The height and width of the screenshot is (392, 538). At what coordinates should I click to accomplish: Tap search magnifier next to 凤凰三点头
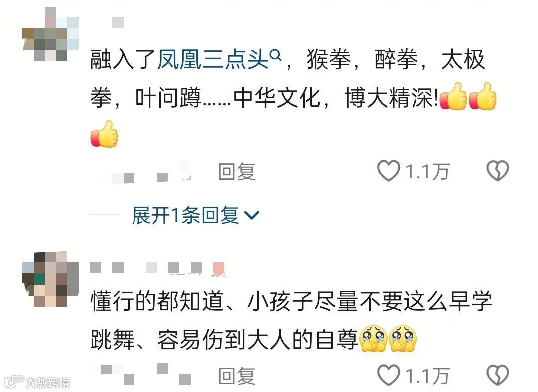pos(276,55)
